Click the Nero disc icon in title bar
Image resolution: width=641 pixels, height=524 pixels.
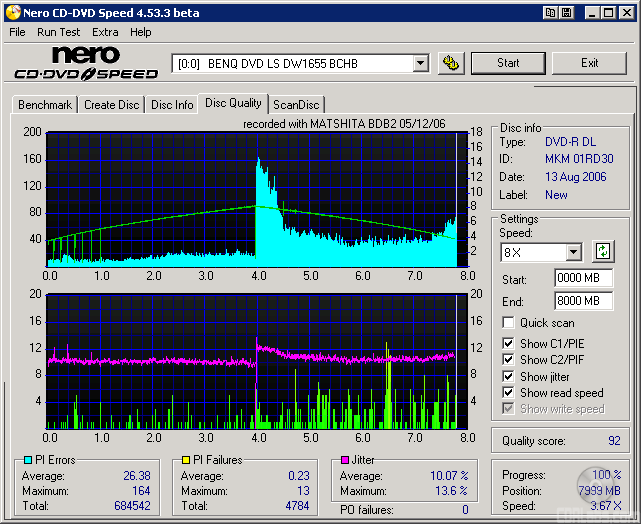pos(12,12)
